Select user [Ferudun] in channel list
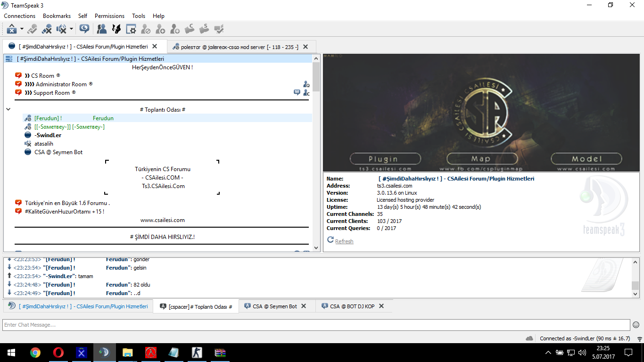The width and height of the screenshot is (644, 362). tap(167, 118)
